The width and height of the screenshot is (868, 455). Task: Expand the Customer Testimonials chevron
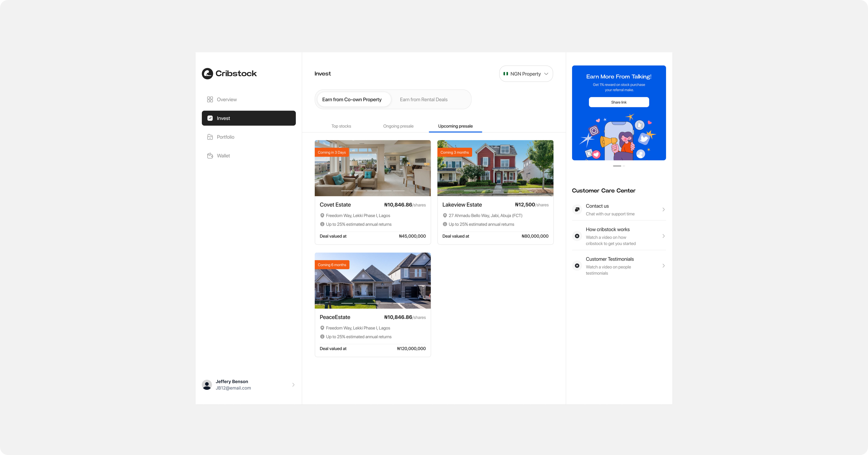coord(663,266)
